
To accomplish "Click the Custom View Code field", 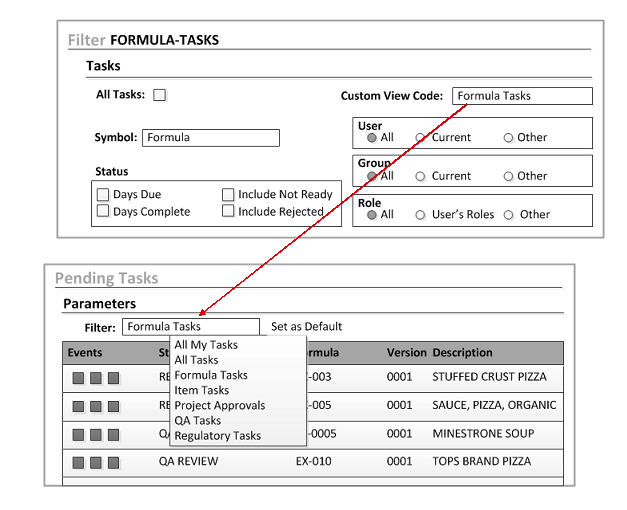I will pos(521,96).
